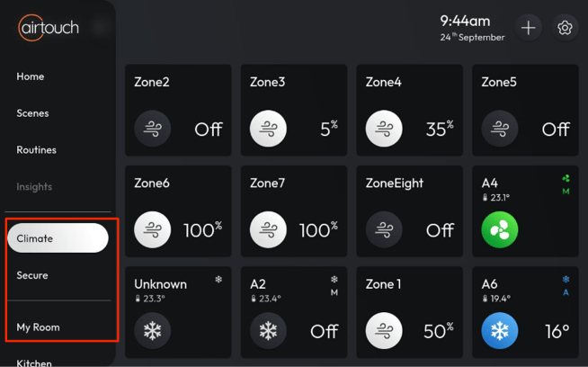Click the Unknown unit snowflake icon
Viewport: 588px width, 367px height.
153,331
